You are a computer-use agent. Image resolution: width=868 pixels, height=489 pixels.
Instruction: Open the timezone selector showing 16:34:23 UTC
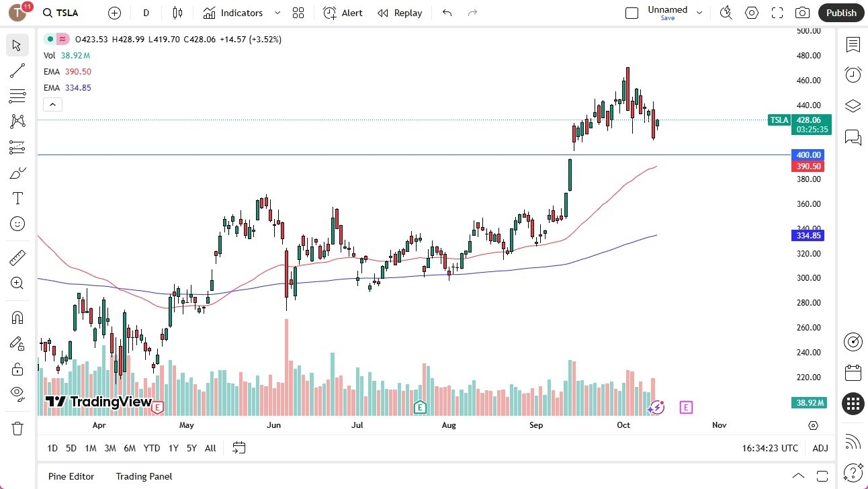(769, 448)
